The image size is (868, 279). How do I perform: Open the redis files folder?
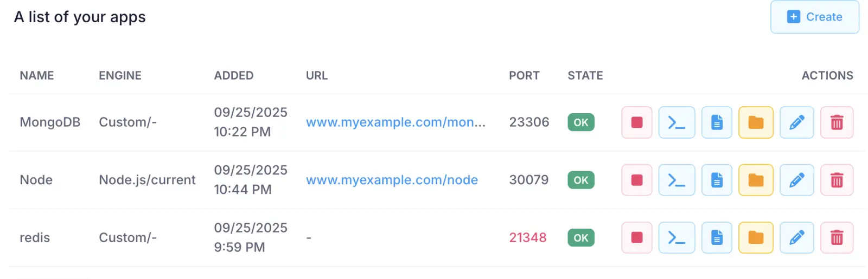[x=756, y=238]
